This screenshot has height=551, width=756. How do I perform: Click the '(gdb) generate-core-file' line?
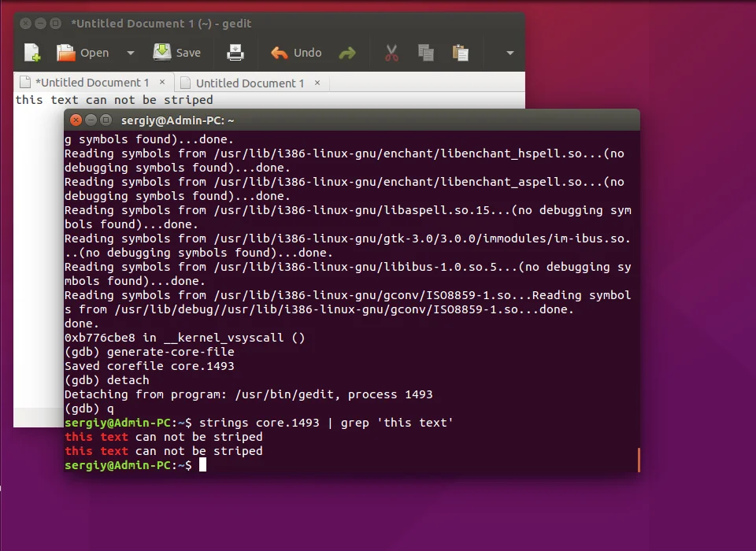(x=150, y=352)
